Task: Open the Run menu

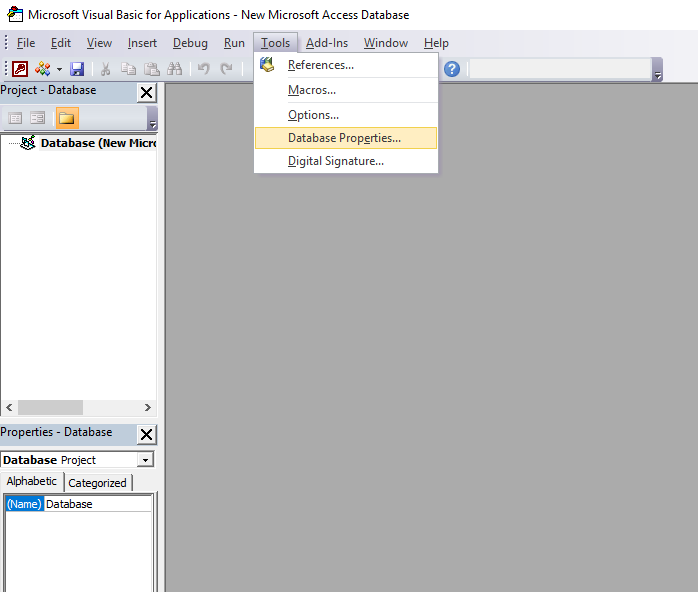Action: click(x=234, y=43)
